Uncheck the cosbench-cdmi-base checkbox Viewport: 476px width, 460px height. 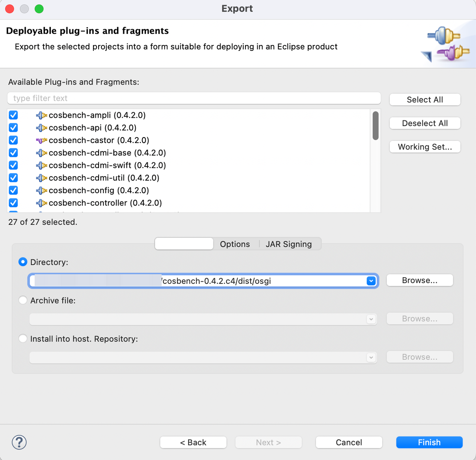pos(13,153)
